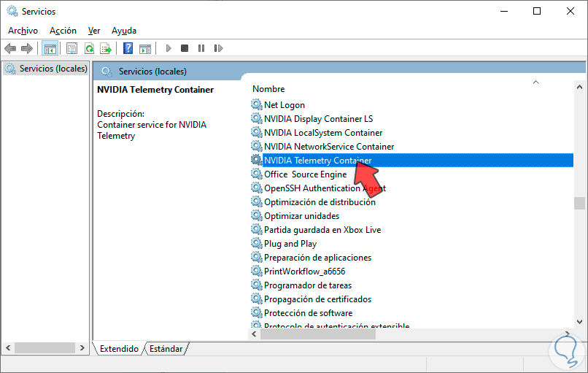Toggle the action pane toolbar icon
588x373 pixels.
pyautogui.click(x=145, y=48)
